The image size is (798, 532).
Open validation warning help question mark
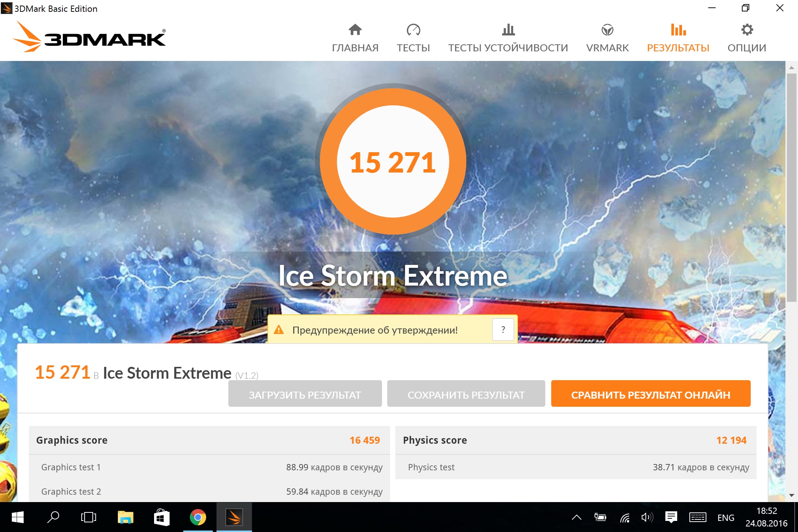(503, 330)
